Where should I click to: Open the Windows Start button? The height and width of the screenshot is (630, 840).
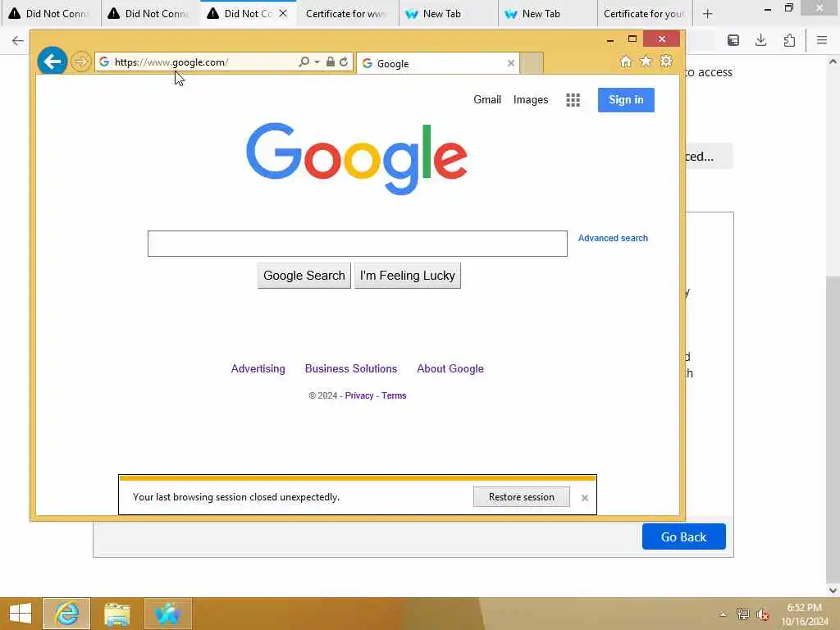click(21, 614)
